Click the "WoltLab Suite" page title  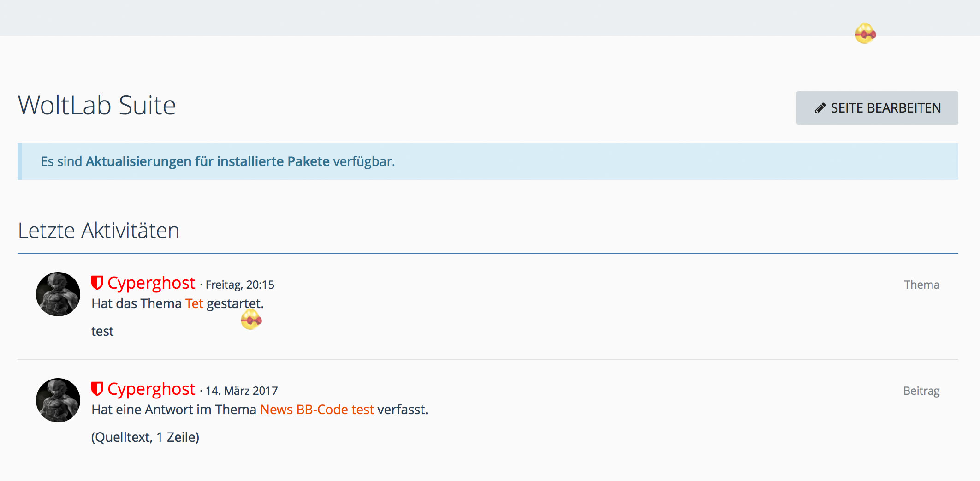tap(97, 106)
